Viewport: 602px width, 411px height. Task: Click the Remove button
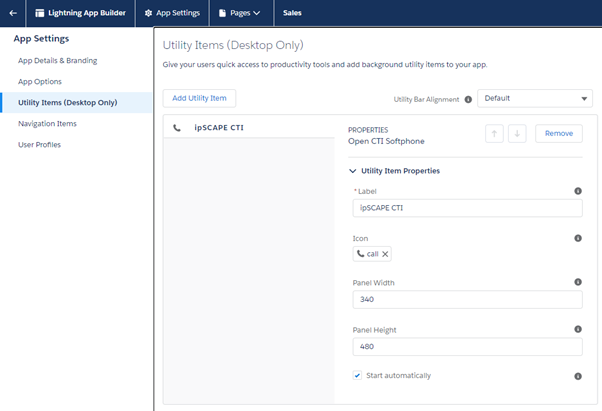tap(558, 133)
